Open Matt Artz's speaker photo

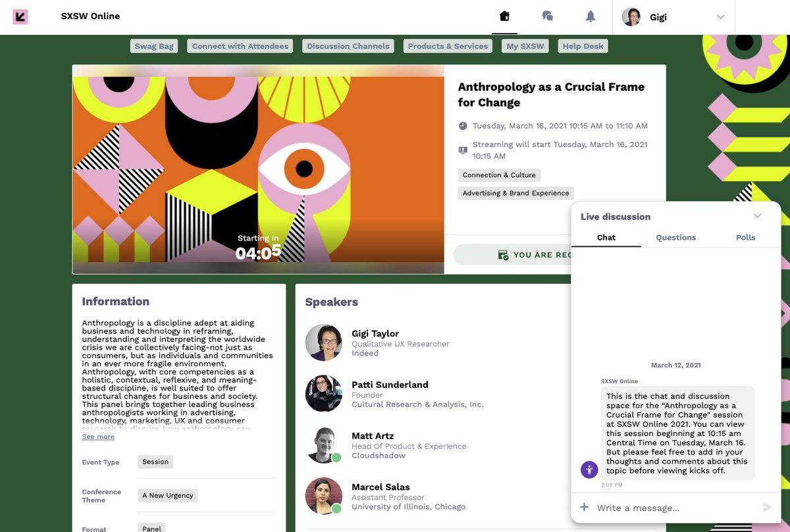[324, 445]
